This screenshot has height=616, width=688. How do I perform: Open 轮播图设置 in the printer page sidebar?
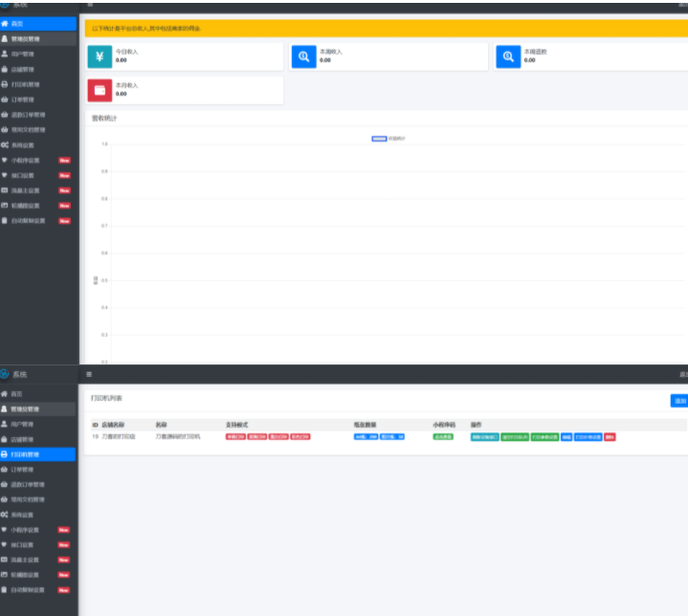37,575
